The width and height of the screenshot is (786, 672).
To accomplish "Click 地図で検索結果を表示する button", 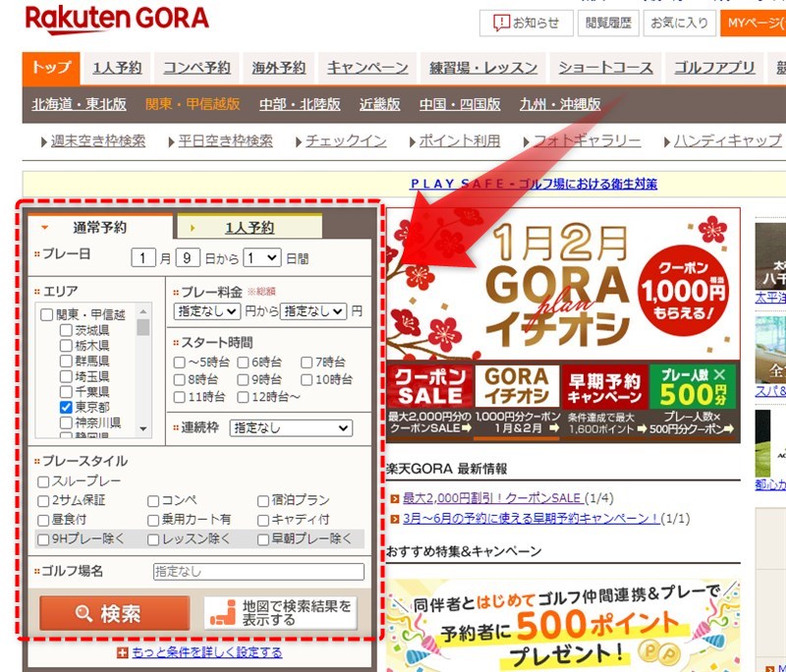I will click(x=281, y=613).
